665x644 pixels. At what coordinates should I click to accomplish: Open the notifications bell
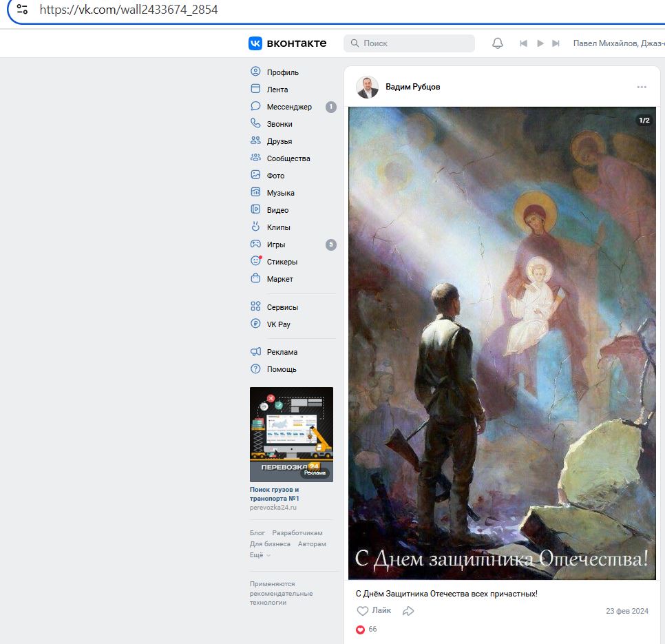coord(498,43)
